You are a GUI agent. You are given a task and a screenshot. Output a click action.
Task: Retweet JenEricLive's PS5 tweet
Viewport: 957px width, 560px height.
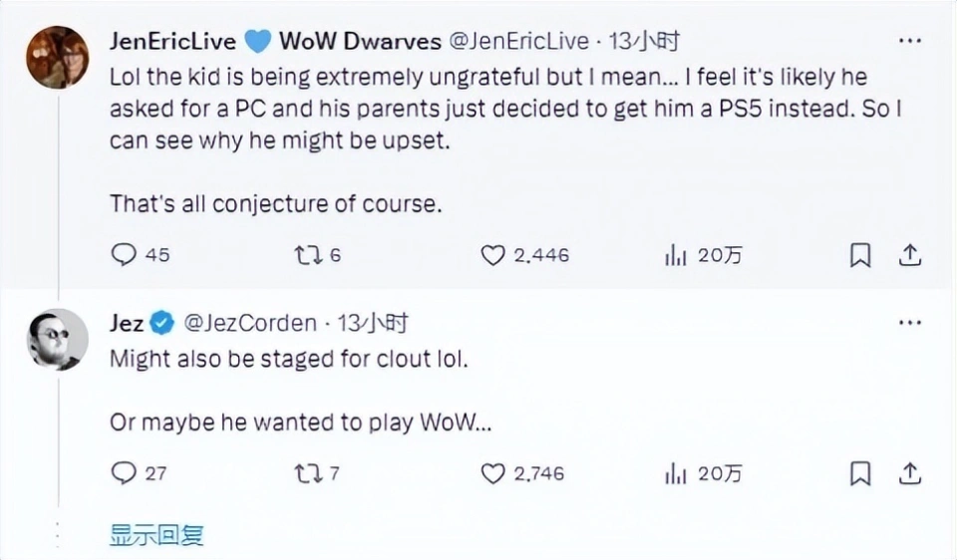pyautogui.click(x=307, y=255)
